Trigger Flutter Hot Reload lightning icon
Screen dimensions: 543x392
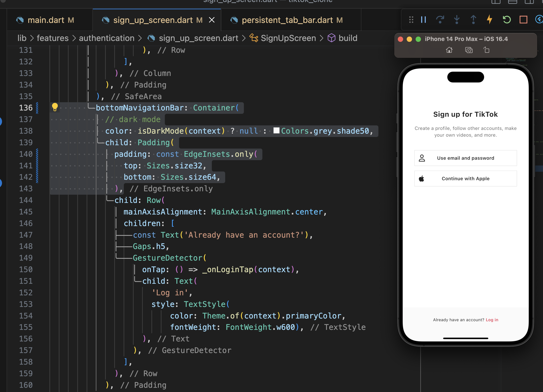(490, 20)
